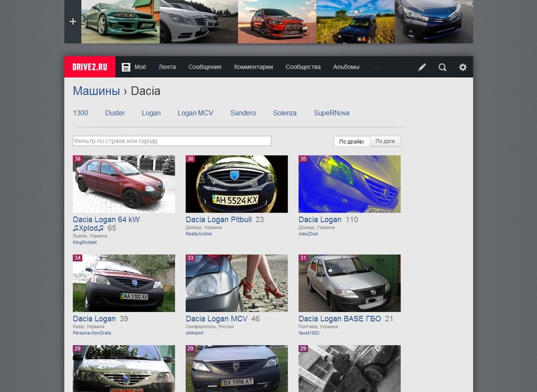Open the green tuned car photo in top strip

tap(121, 22)
